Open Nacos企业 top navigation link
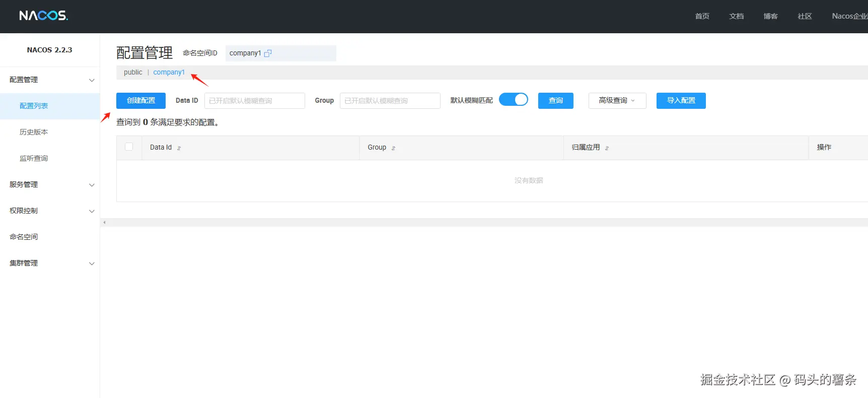This screenshot has height=398, width=868. coord(850,16)
